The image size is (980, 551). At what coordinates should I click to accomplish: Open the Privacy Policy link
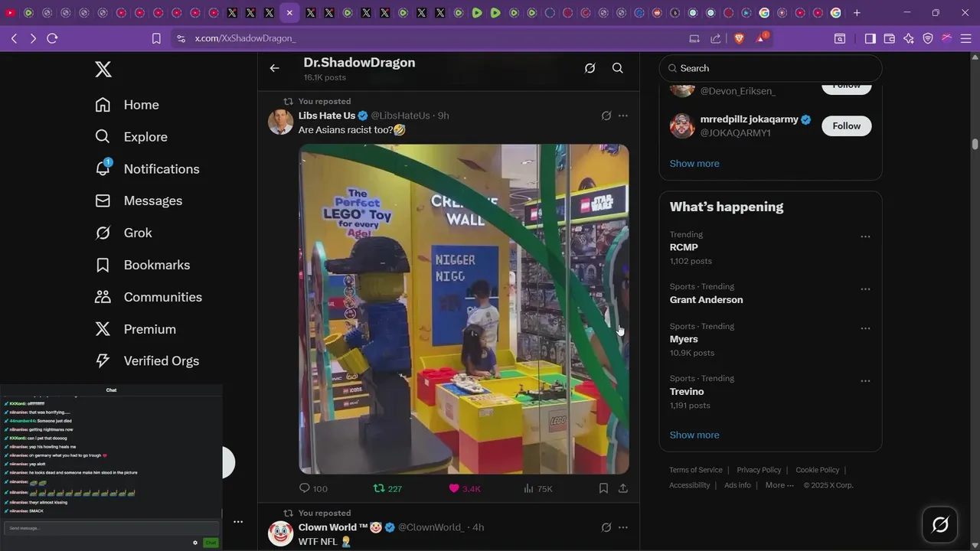click(x=759, y=470)
